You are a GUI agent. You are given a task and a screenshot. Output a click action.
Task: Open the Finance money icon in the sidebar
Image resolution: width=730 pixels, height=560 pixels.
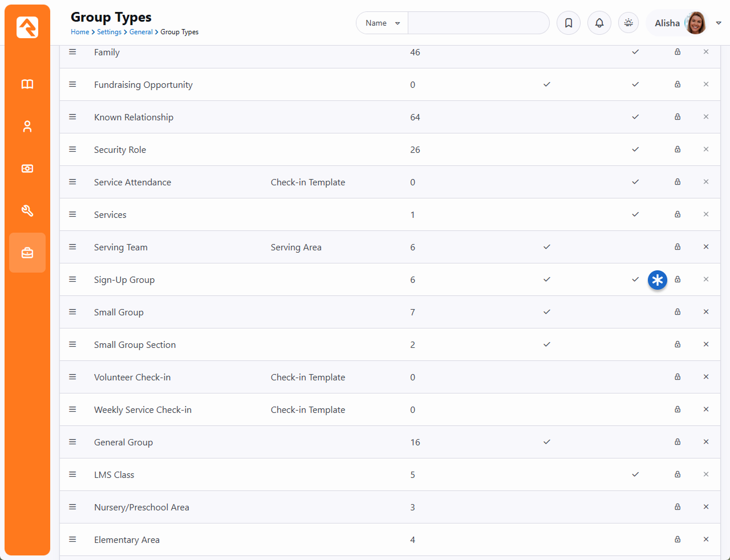tap(27, 169)
